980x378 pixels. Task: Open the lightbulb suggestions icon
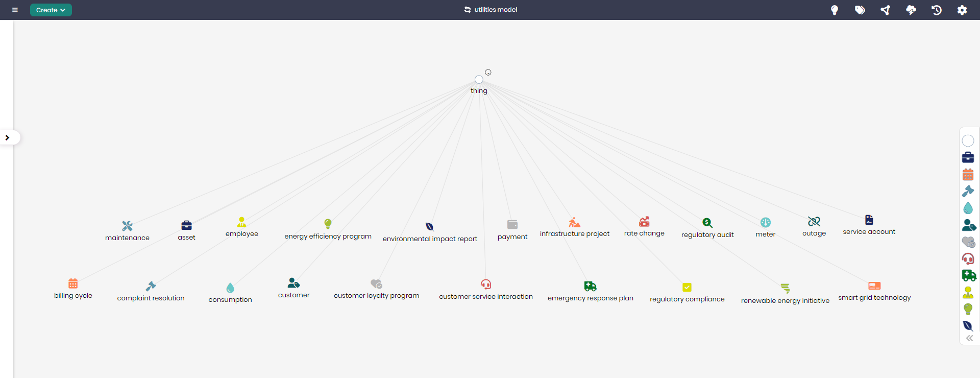[x=835, y=10]
